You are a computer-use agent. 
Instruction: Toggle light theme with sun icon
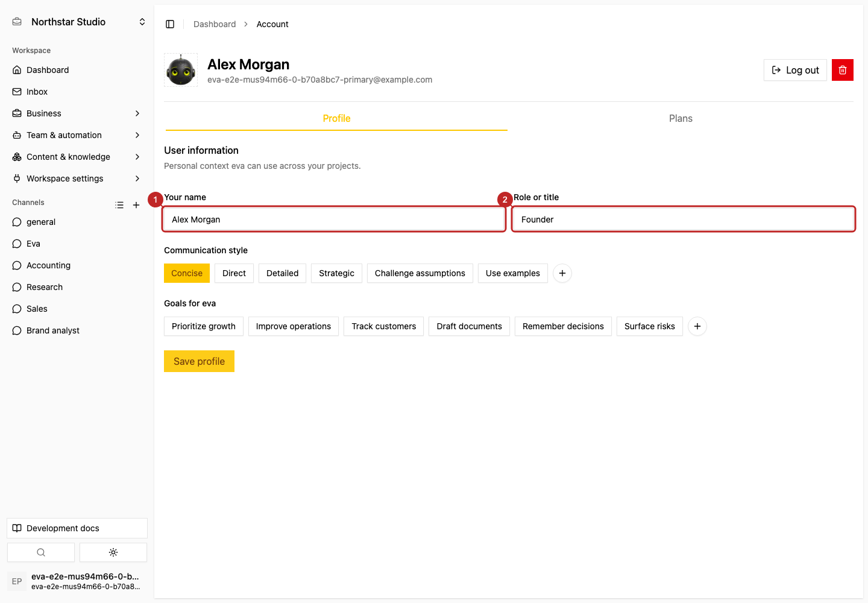(x=113, y=552)
